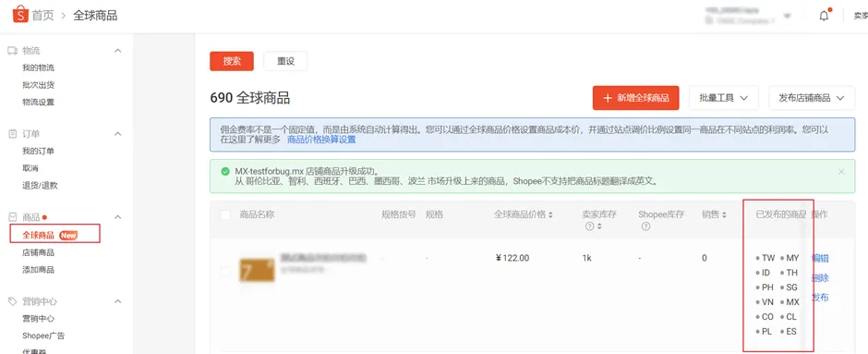Collapse the 物流 sidebar section
This screenshot has height=354, width=868.
[x=117, y=51]
